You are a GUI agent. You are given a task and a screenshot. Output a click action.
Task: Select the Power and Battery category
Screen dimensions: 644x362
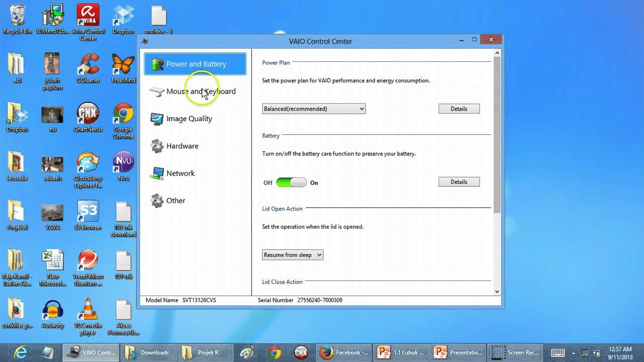pyautogui.click(x=195, y=64)
